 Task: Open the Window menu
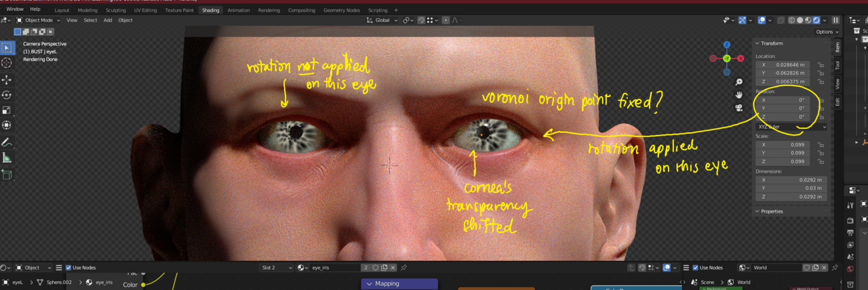[14, 9]
